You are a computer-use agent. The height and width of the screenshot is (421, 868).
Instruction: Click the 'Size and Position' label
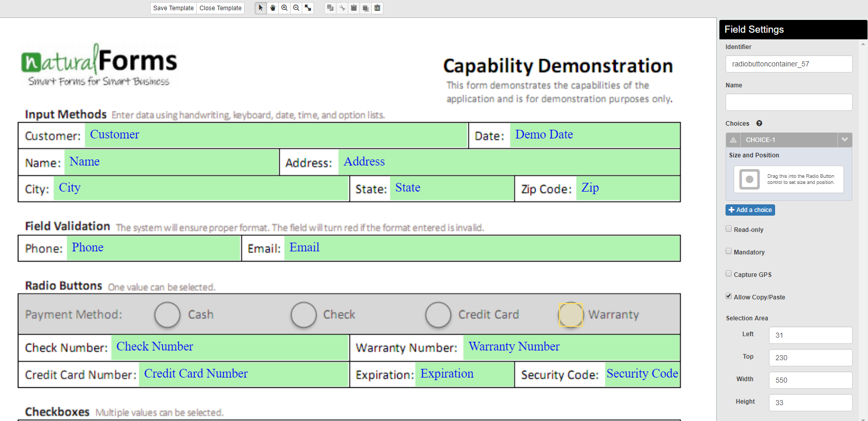(754, 155)
